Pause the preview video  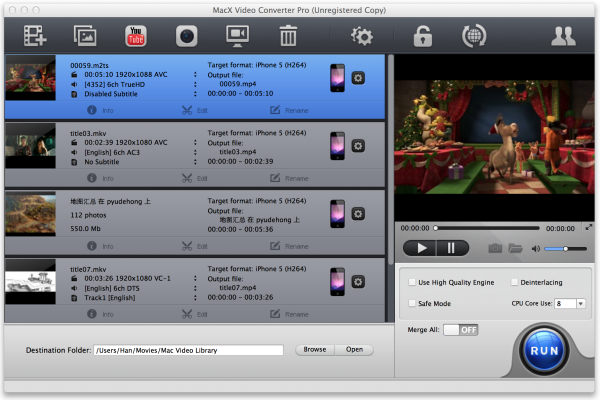[x=452, y=248]
